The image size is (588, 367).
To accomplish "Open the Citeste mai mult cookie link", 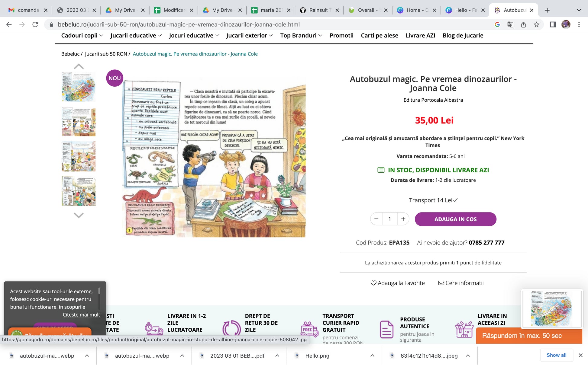I will (81, 314).
